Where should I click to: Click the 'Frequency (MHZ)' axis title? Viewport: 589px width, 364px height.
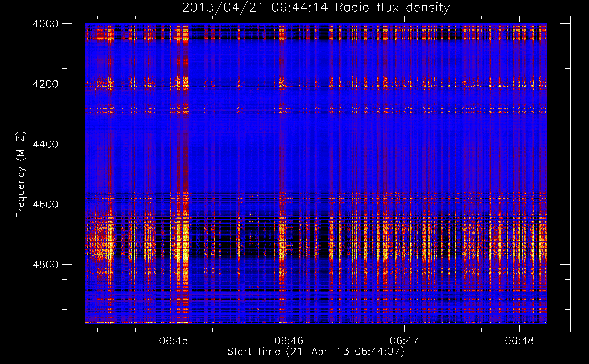point(21,174)
